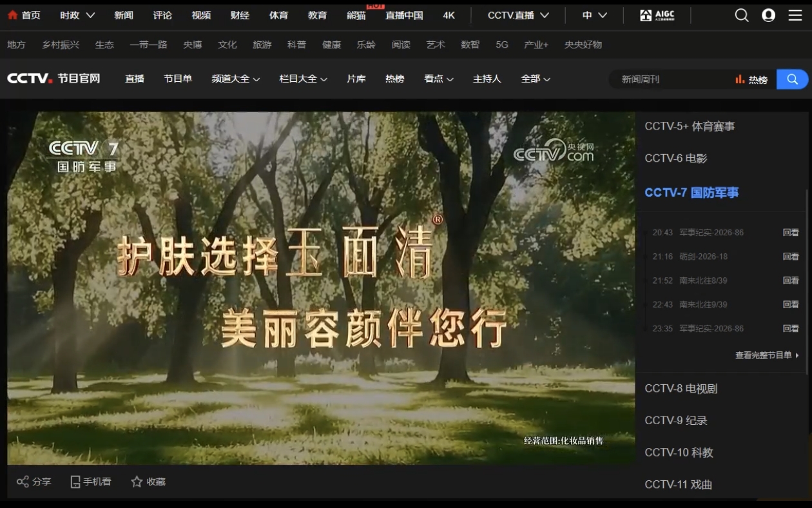Image resolution: width=812 pixels, height=508 pixels.
Task: Open the 财经 menu item
Action: tap(240, 15)
